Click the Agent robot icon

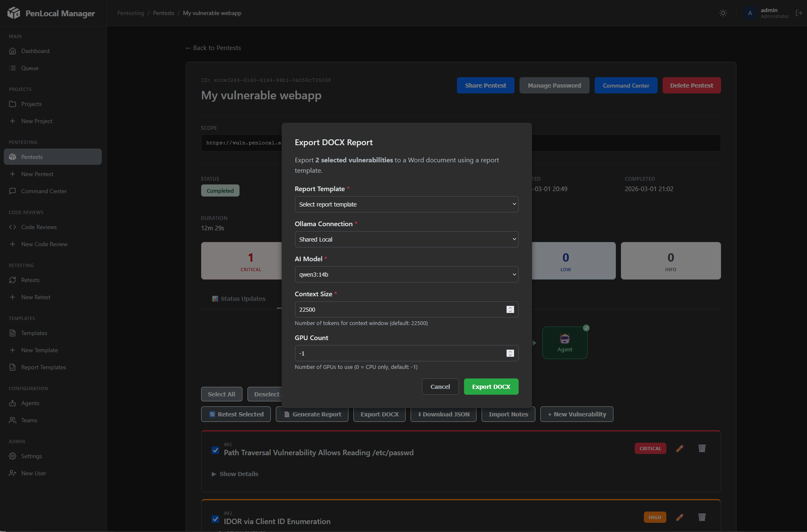[565, 339]
